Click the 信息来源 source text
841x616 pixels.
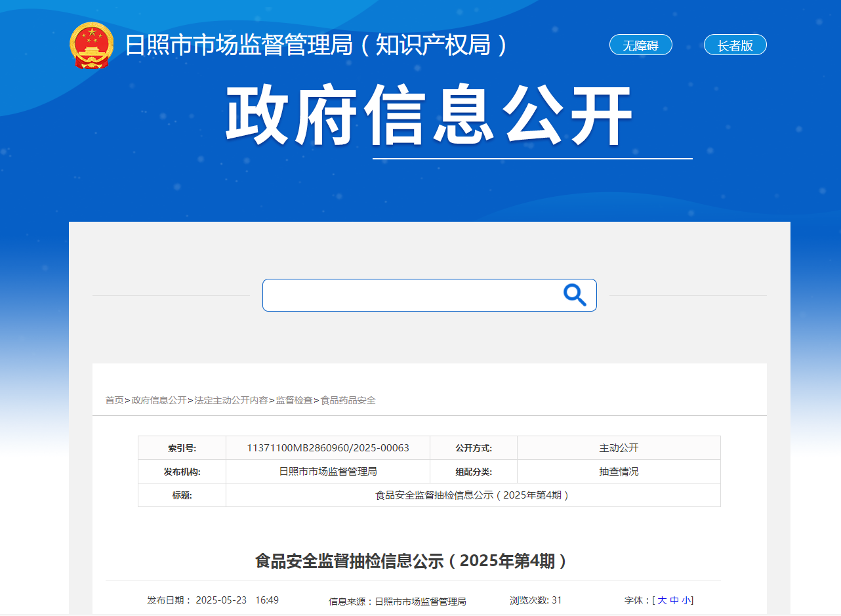(398, 601)
